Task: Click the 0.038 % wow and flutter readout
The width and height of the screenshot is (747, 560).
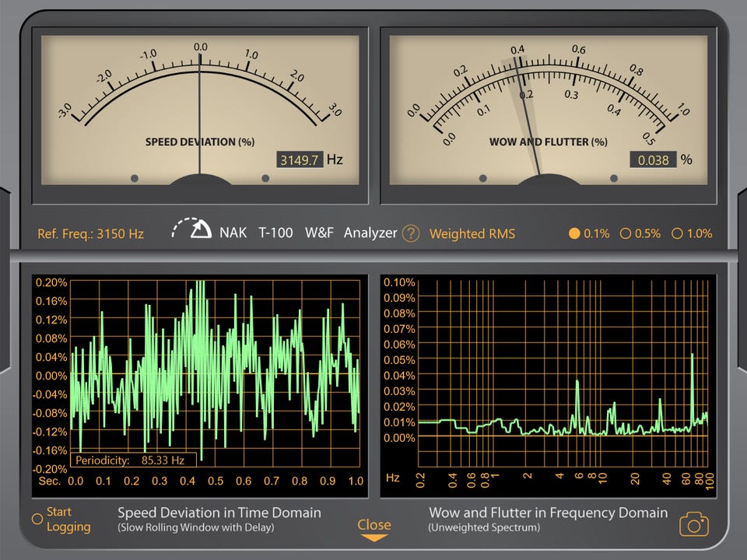Action: [653, 160]
